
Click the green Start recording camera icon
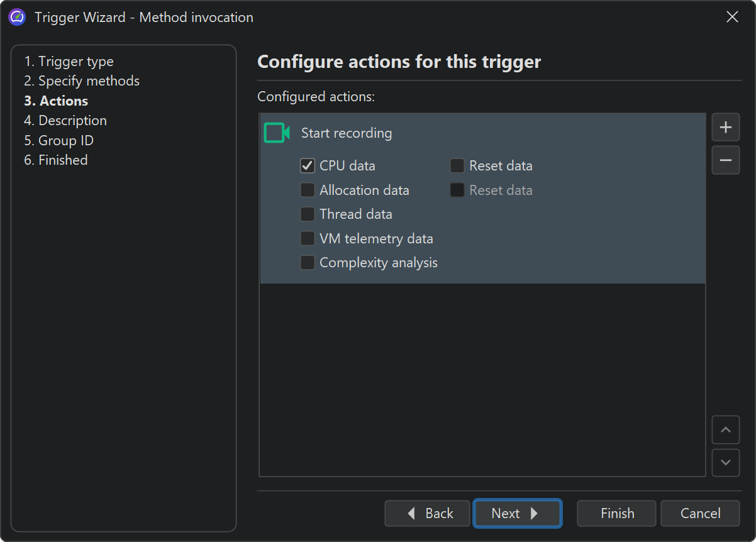coord(276,133)
